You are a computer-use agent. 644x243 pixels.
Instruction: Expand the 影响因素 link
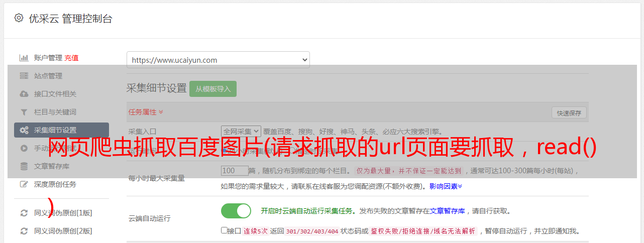coord(446,186)
